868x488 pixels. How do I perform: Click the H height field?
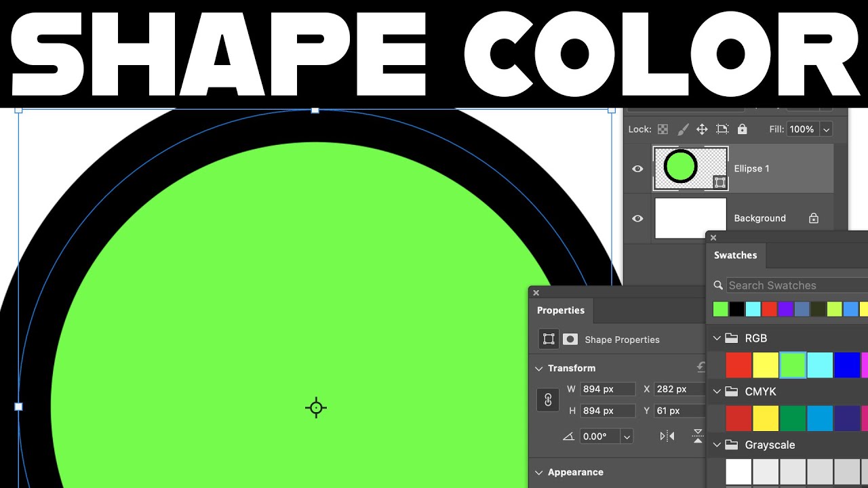[608, 411]
